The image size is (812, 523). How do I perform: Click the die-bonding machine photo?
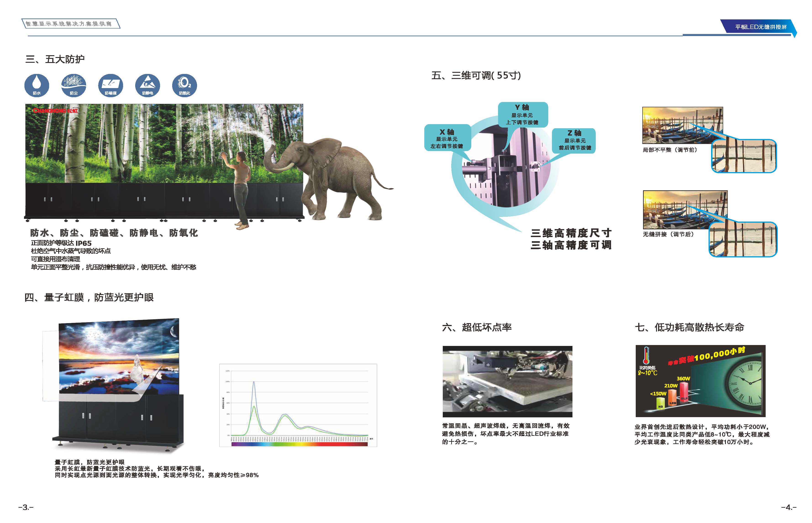tap(507, 381)
